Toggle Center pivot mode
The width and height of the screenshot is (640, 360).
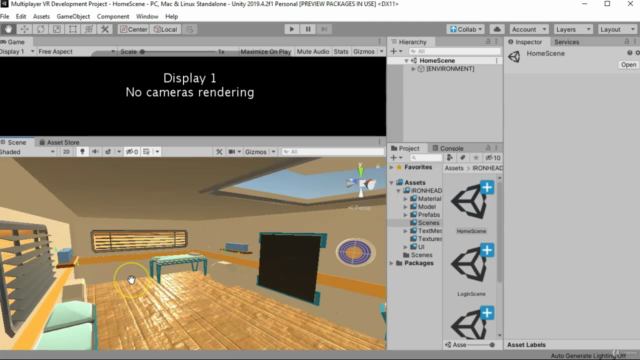click(x=133, y=29)
